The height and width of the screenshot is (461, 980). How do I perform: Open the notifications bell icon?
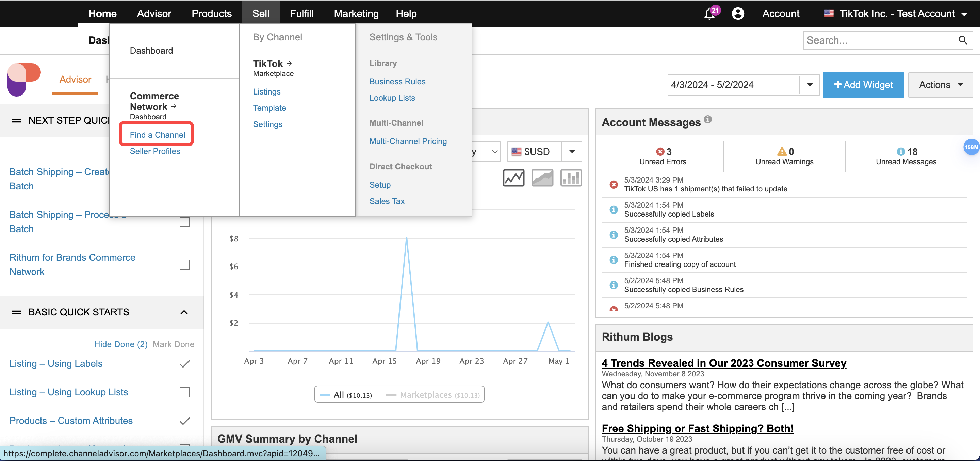tap(709, 14)
